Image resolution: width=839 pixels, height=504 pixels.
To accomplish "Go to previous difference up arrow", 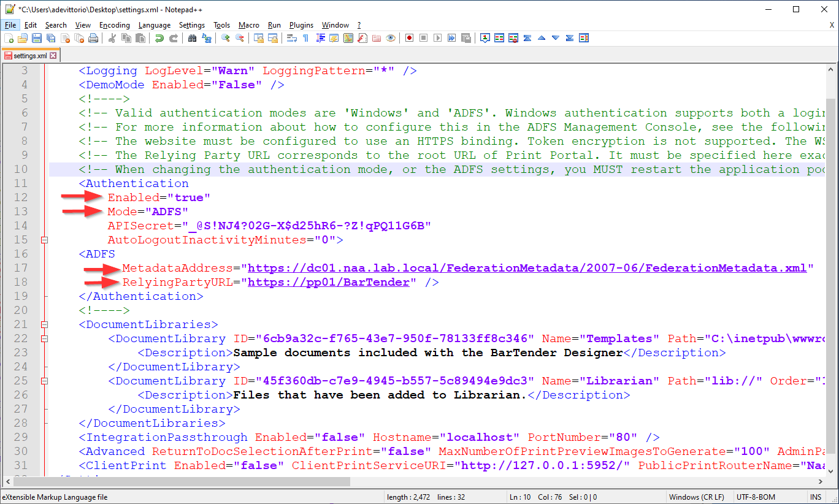I will click(x=542, y=38).
